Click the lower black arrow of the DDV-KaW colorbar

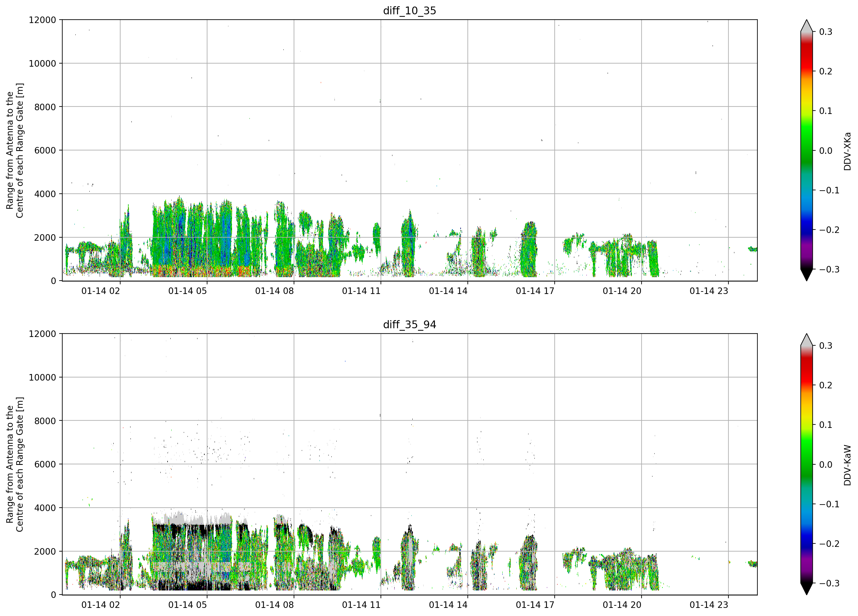(x=807, y=588)
